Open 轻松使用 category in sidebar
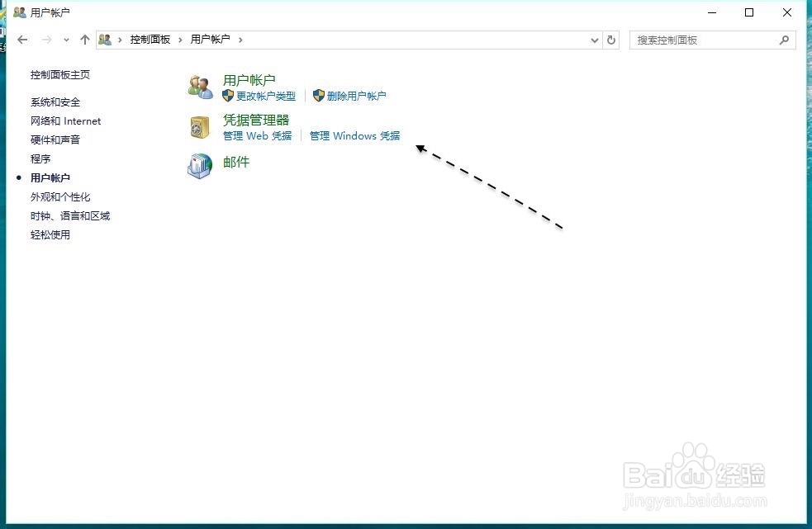This screenshot has width=812, height=529. pos(50,235)
